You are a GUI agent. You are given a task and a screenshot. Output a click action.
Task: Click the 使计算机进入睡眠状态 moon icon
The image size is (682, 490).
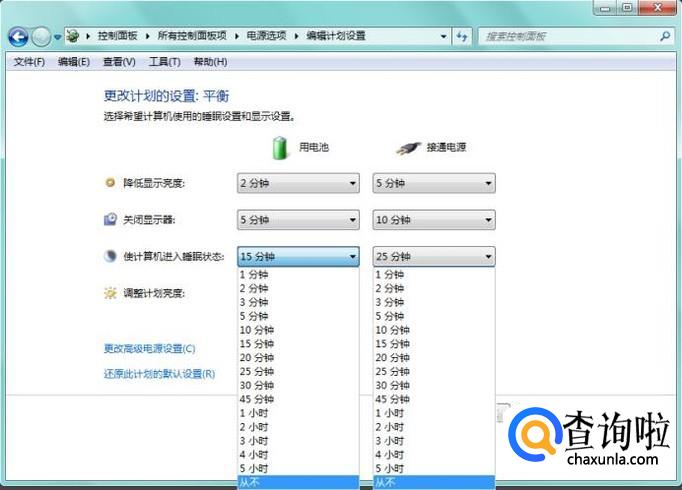(x=110, y=256)
